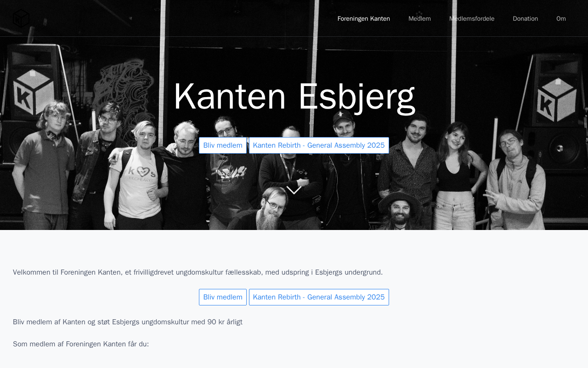
Task: Open the Medlem navigation item
Action: click(419, 18)
